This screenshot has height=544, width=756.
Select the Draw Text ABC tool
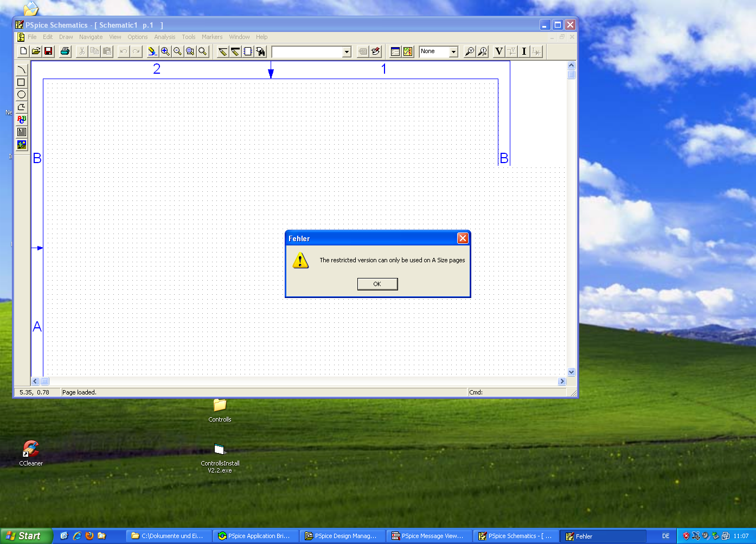click(x=21, y=119)
